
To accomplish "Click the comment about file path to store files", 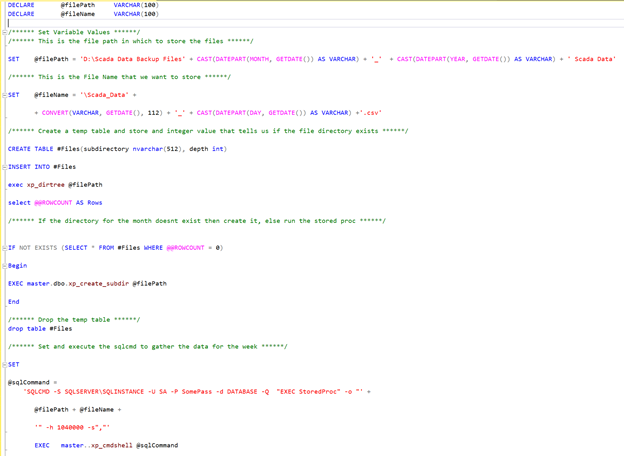I will (131, 41).
